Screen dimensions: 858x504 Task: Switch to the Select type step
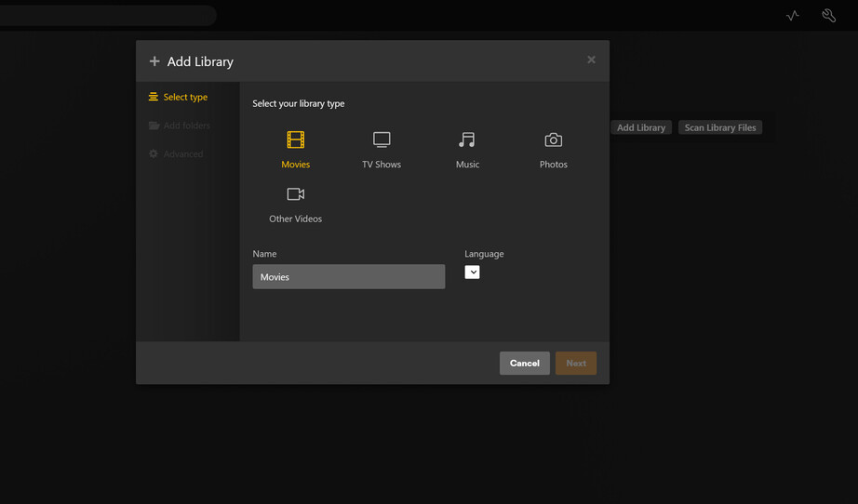click(185, 97)
